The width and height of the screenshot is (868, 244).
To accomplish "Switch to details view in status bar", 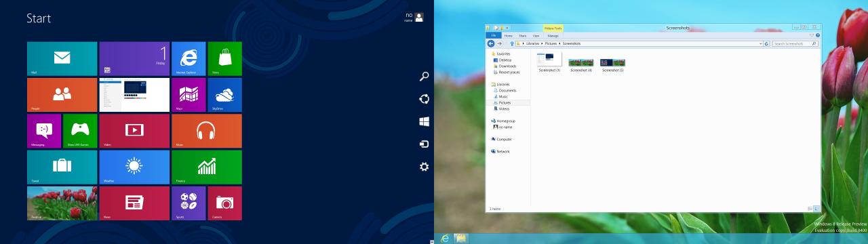I will 810,209.
